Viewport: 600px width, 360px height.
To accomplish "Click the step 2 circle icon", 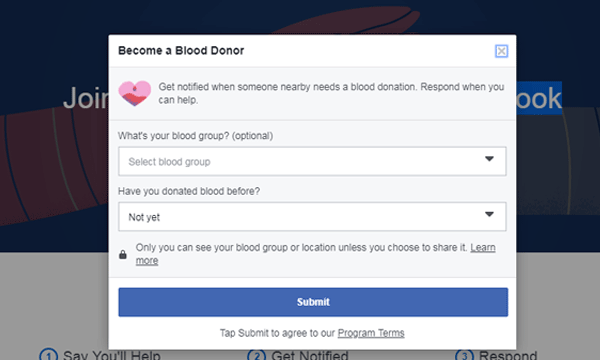I will point(256,356).
